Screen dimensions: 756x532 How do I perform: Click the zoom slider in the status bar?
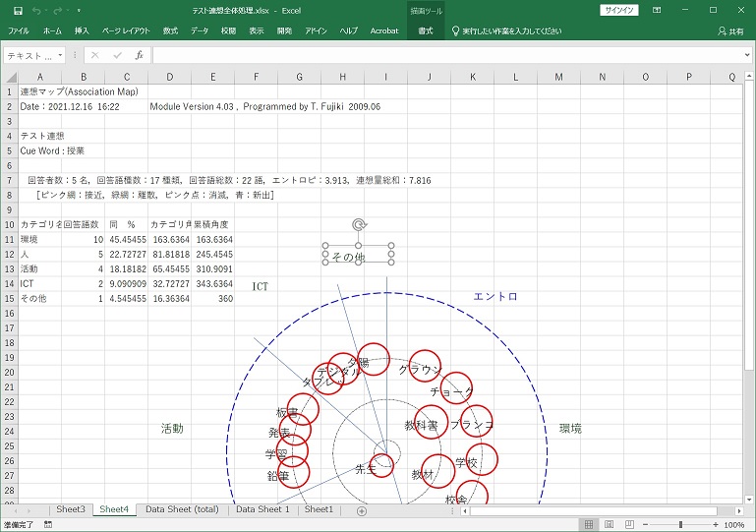pyautogui.click(x=680, y=525)
